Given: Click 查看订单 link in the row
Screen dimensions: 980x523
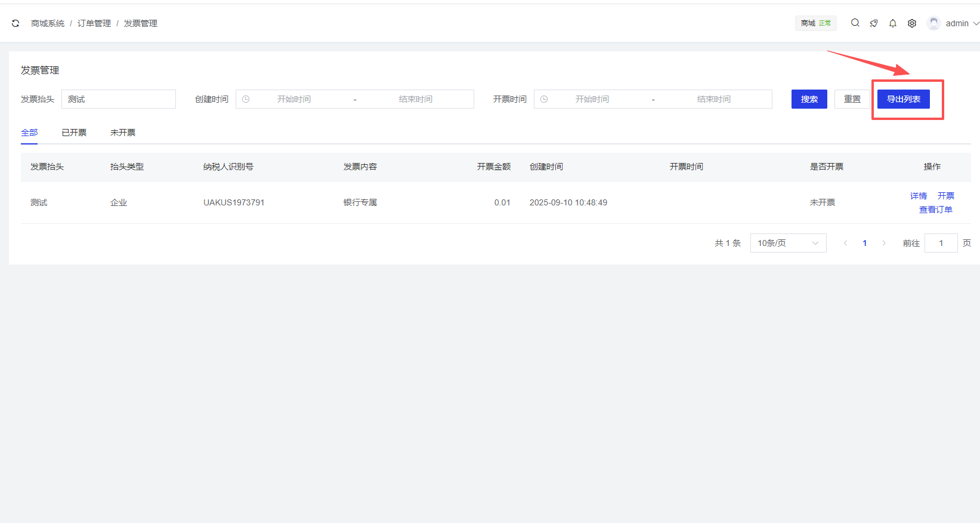Looking at the screenshot, I should coord(935,210).
